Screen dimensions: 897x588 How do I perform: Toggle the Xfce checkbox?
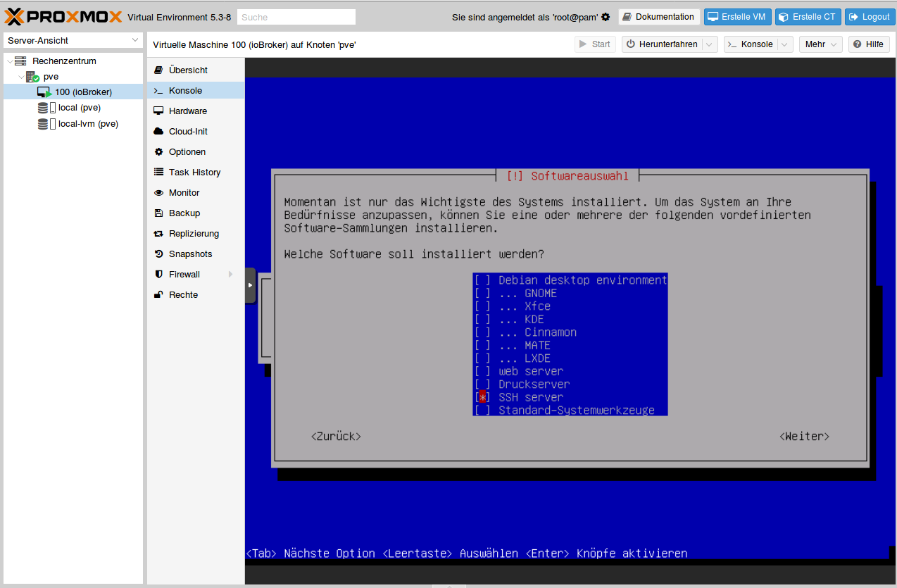click(482, 306)
